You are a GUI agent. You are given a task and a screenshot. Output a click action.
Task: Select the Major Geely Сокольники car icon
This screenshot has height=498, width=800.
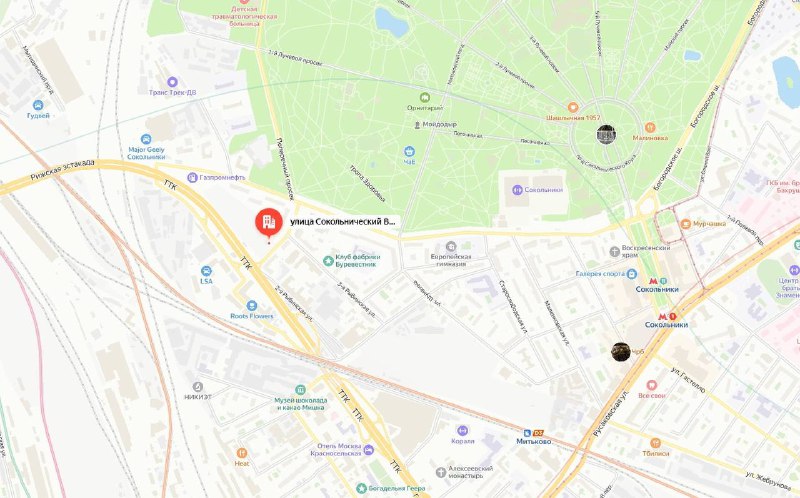pyautogui.click(x=146, y=139)
